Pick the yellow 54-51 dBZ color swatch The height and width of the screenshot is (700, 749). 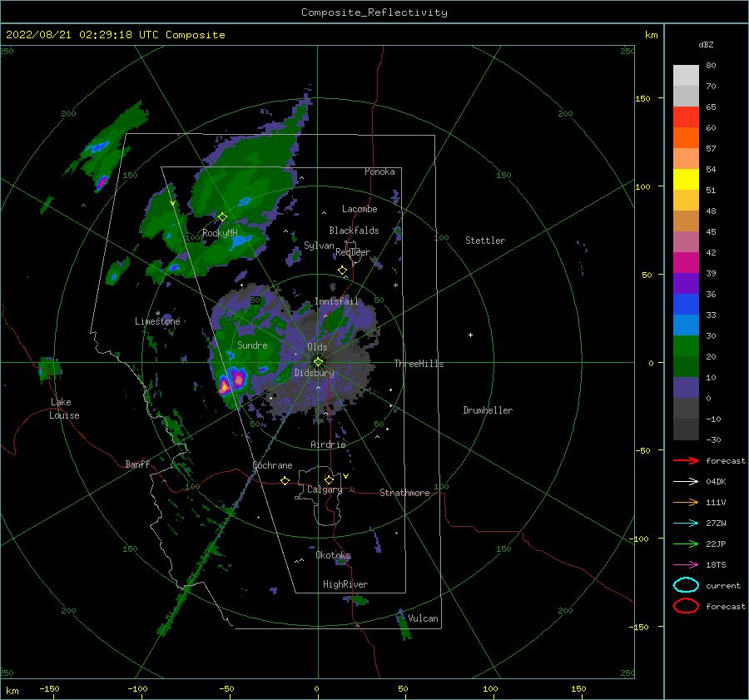(x=686, y=180)
